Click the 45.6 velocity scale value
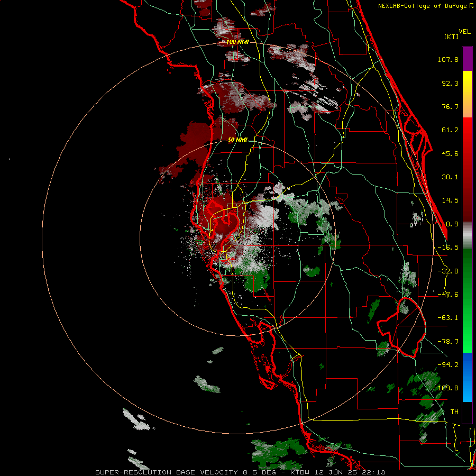Image resolution: width=476 pixels, height=476 pixels. click(450, 153)
